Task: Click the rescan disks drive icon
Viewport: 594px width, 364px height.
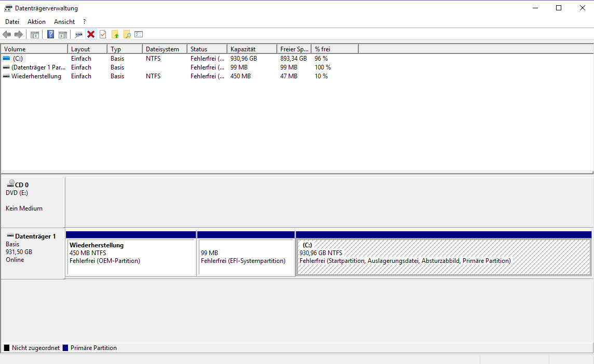Action: [x=78, y=34]
